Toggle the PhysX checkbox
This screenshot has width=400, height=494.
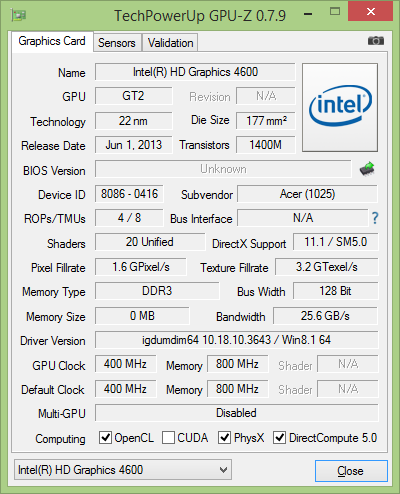point(224,438)
